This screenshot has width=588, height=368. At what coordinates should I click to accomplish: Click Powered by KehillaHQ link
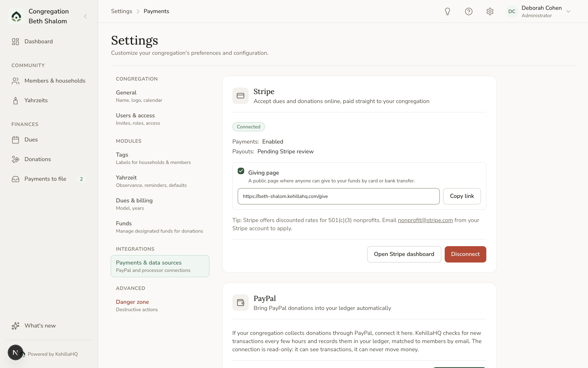pyautogui.click(x=53, y=354)
